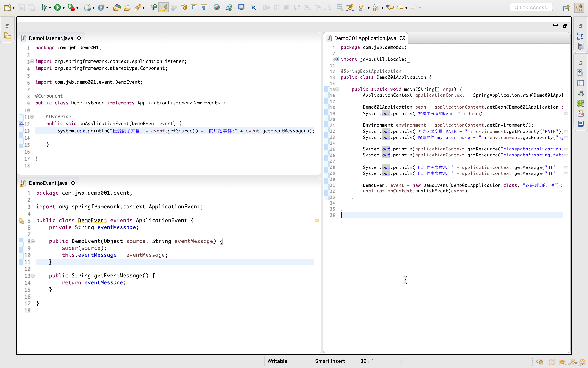The height and width of the screenshot is (368, 588).
Task: Open the Next Annotation dropdown arrow
Action: [x=369, y=8]
